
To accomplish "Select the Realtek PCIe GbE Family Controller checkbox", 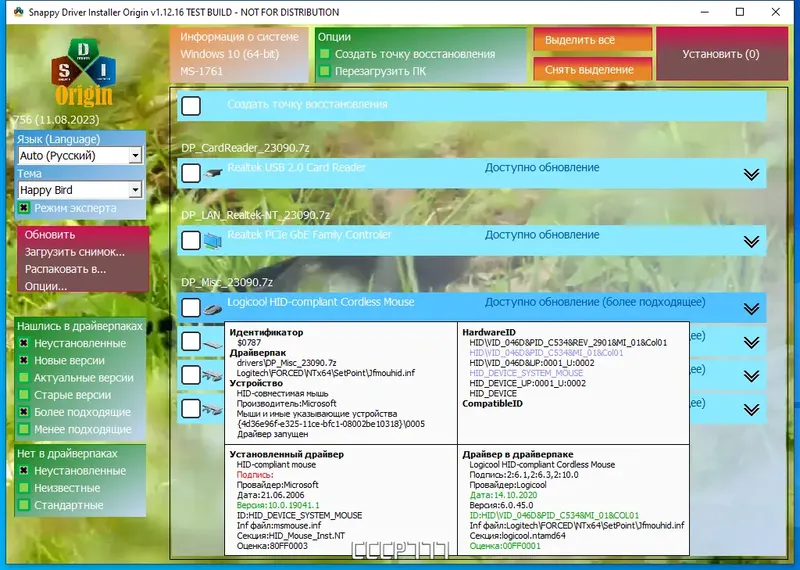I will click(191, 240).
